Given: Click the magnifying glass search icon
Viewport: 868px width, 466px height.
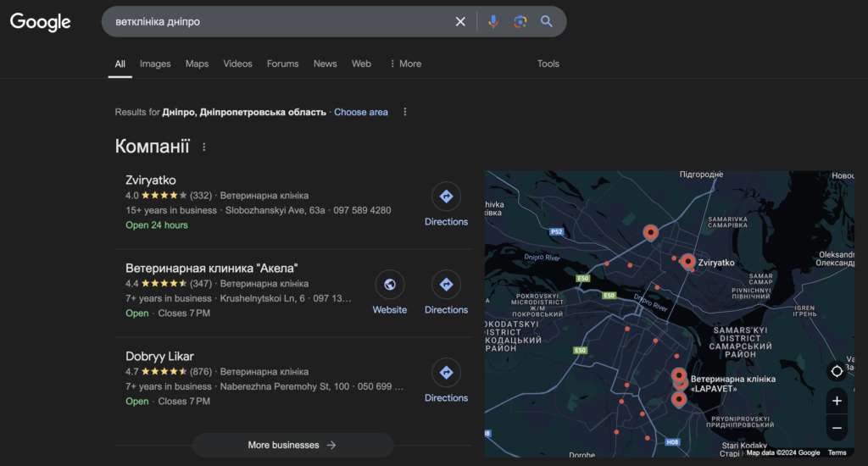Looking at the screenshot, I should (547, 22).
